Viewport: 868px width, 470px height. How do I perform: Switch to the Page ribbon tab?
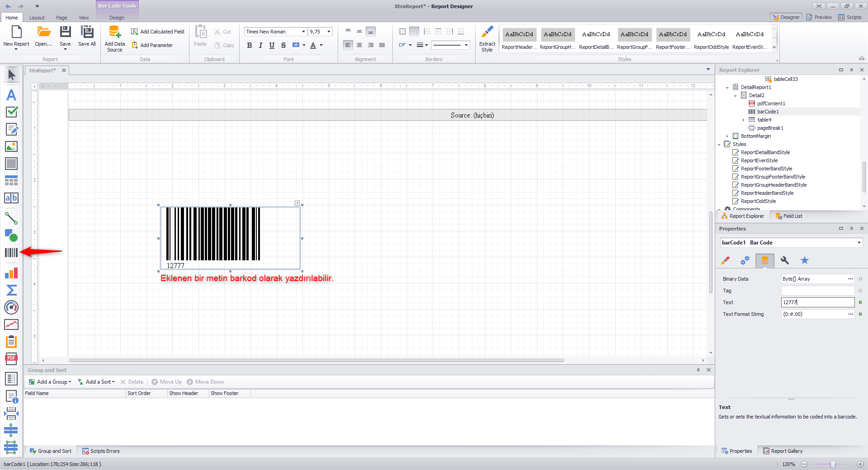point(61,18)
